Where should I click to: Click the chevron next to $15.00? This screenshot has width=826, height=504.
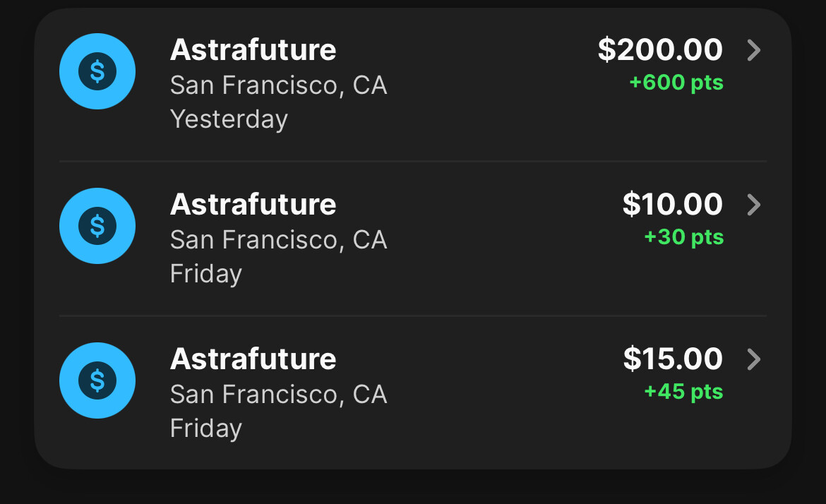tap(754, 359)
